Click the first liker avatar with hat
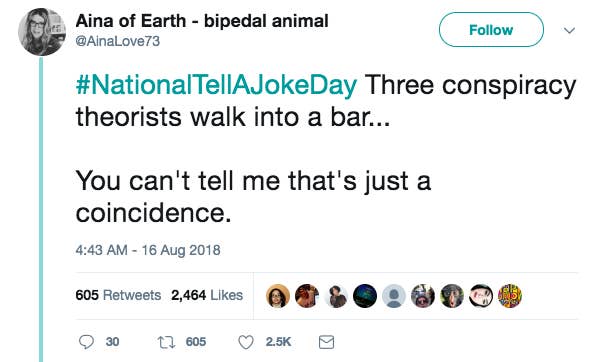 click(278, 296)
